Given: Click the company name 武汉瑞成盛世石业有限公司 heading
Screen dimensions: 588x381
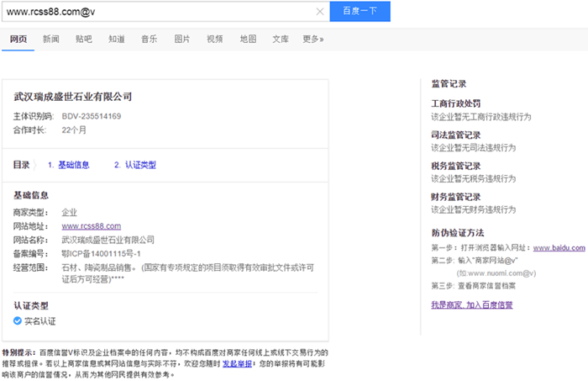Looking at the screenshot, I should click(73, 97).
